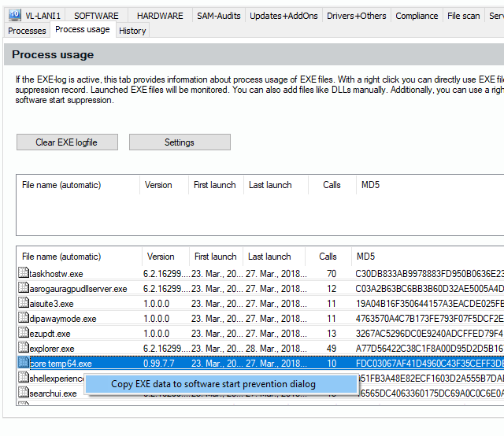Open the Processes sub-tab
This screenshot has width=504, height=436.
(27, 31)
